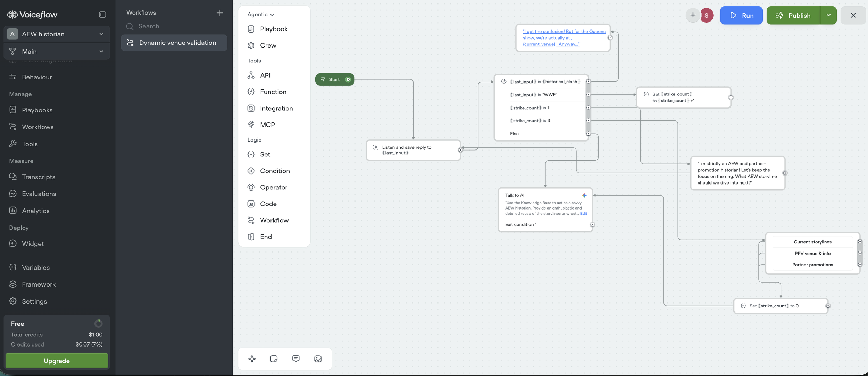Viewport: 868px width, 376px height.
Task: Select the strictly AEW historian message node
Action: coord(738,173)
